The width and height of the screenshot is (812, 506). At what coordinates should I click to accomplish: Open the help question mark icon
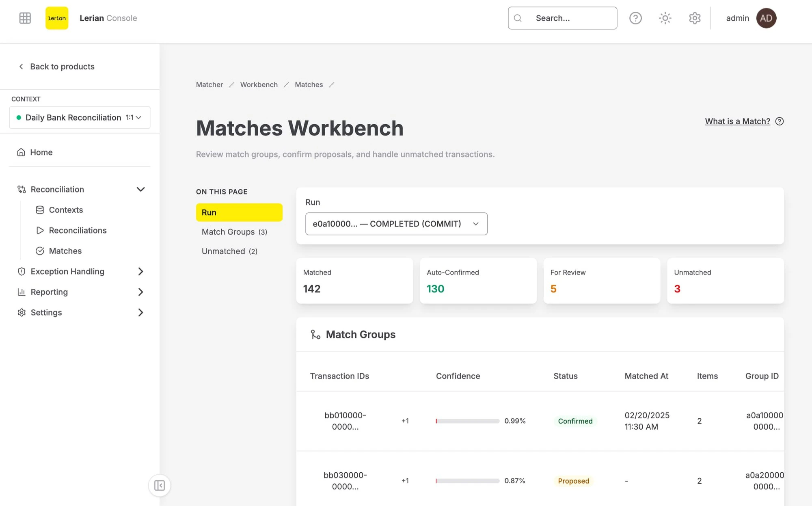(x=635, y=18)
